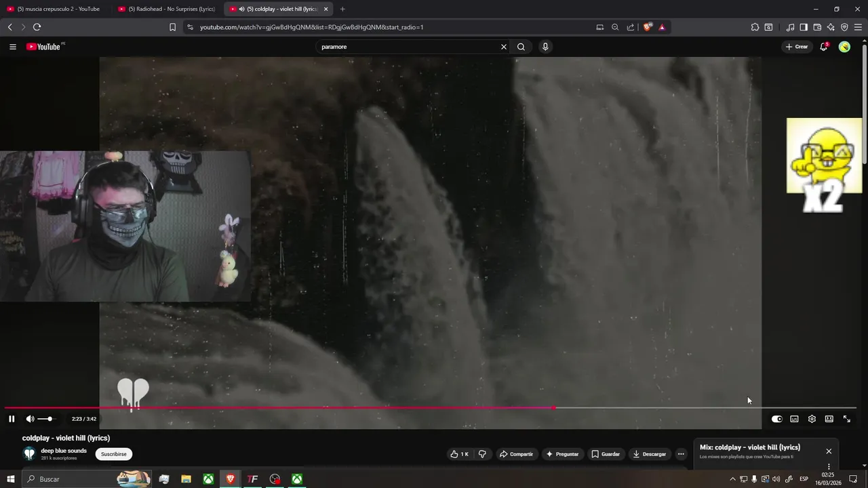868x488 pixels.
Task: Open player settings gear
Action: 812,419
